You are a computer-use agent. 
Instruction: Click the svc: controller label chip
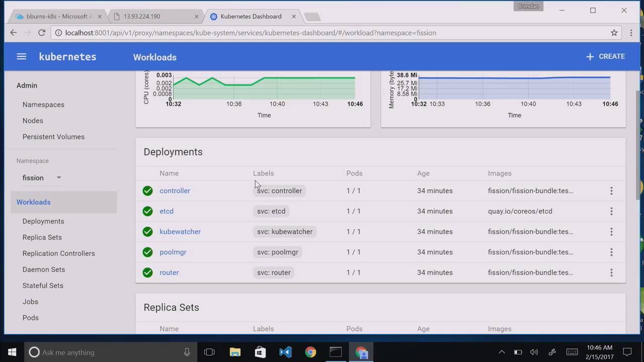pyautogui.click(x=279, y=191)
